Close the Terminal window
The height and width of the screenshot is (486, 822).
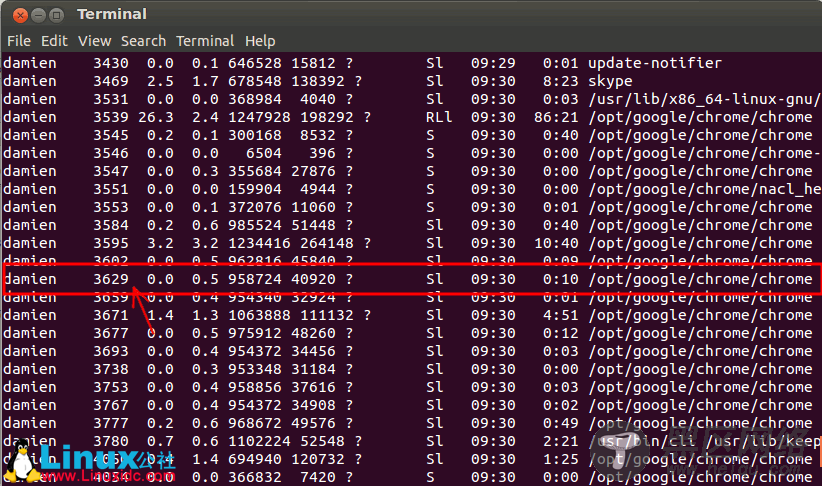point(20,15)
